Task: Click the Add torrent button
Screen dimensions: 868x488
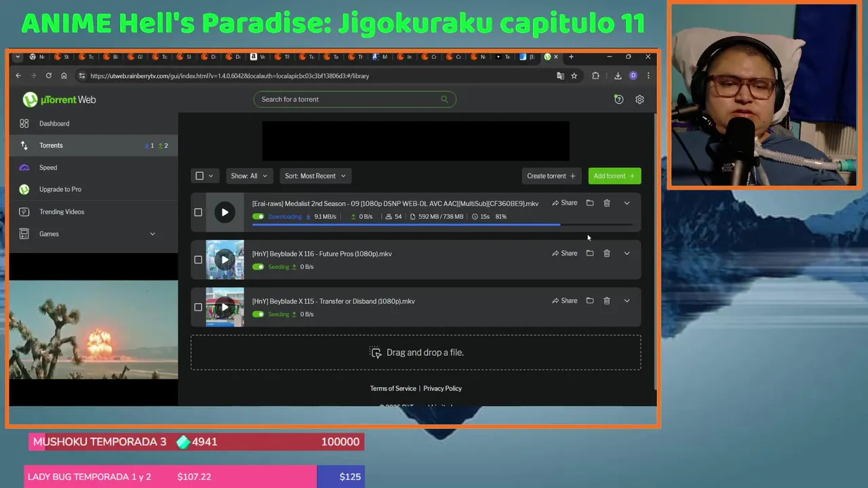Action: click(614, 176)
